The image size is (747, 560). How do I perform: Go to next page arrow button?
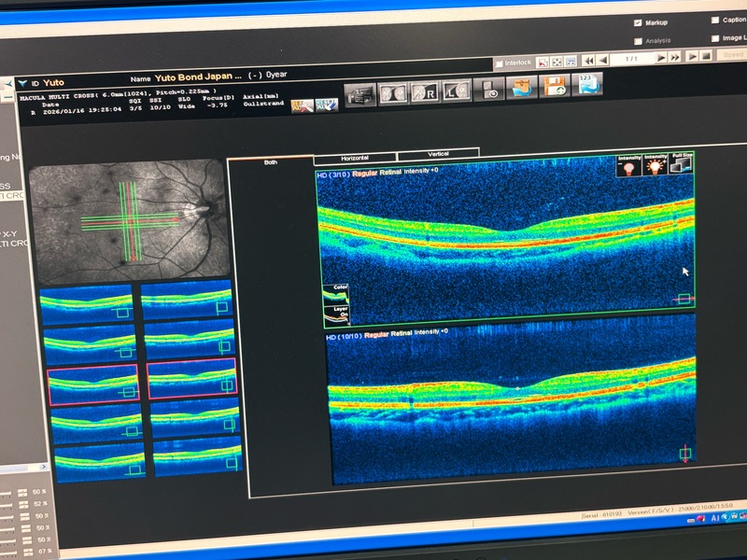[x=661, y=58]
